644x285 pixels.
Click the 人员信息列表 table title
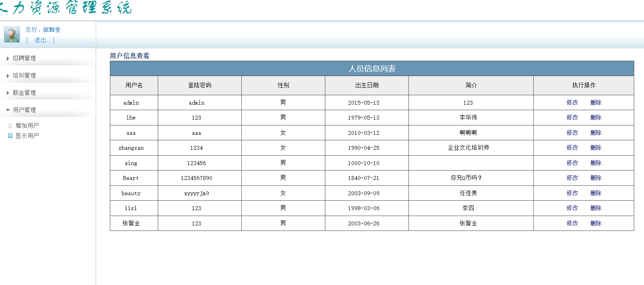[372, 69]
